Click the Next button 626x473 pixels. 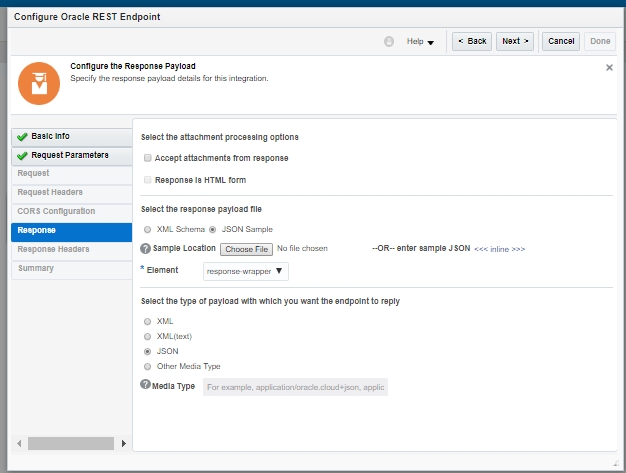point(515,42)
